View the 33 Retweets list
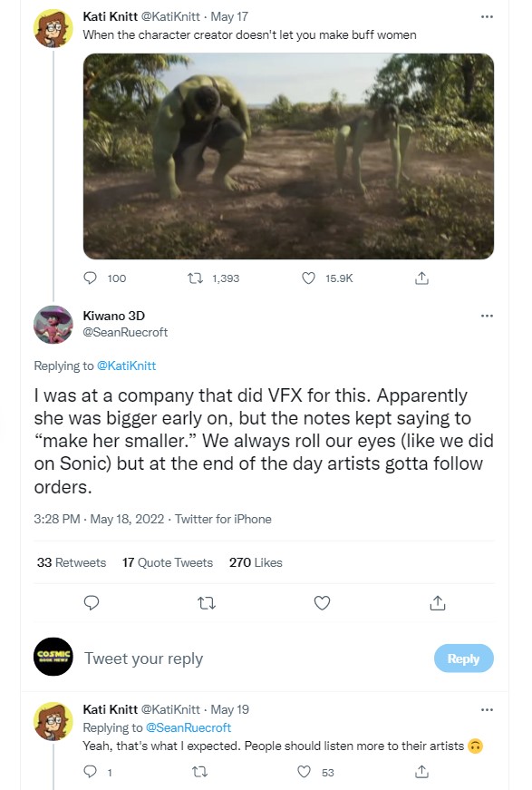 72,562
